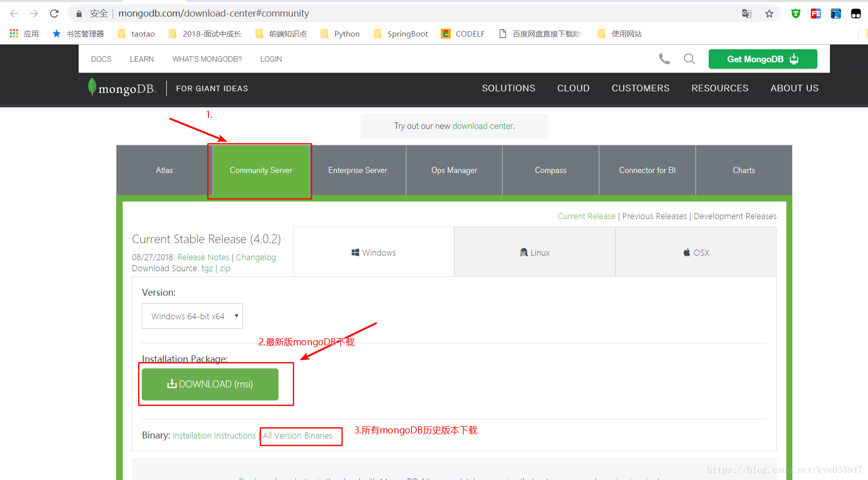The image size is (868, 480).
Task: Switch to the Charts tab
Action: pos(744,170)
